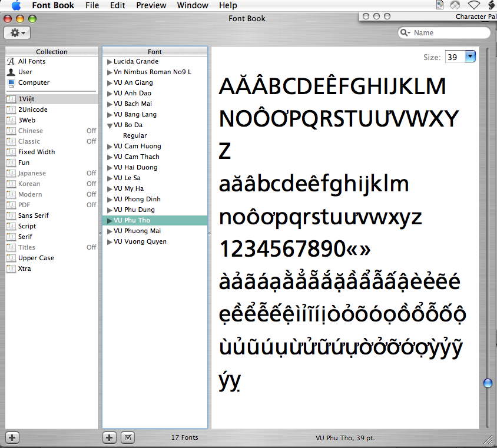
Task: Expand the VU Anh Dao font family
Action: (110, 94)
